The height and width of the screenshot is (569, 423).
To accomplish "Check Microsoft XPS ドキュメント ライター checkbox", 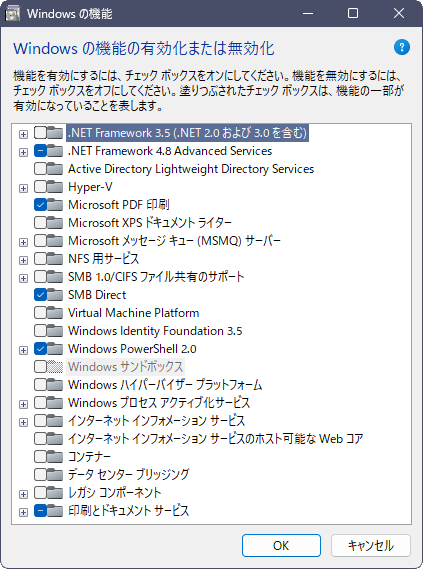I will tap(40, 222).
